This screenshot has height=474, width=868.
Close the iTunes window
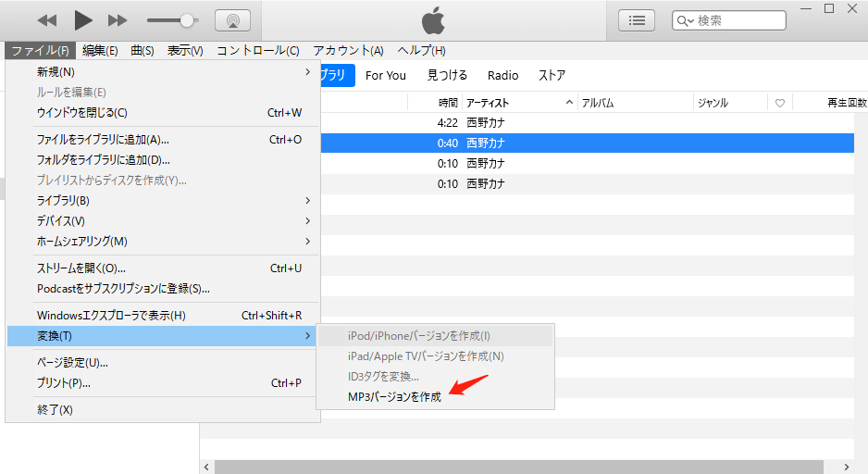coord(852,8)
